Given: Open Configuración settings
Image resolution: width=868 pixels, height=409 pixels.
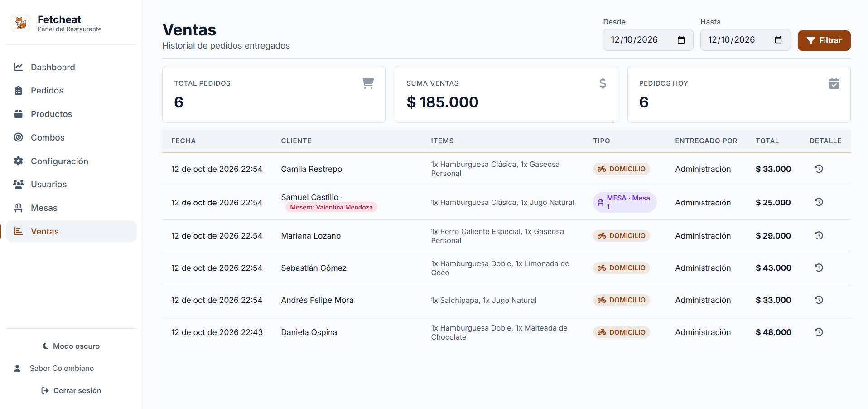Looking at the screenshot, I should [71, 161].
